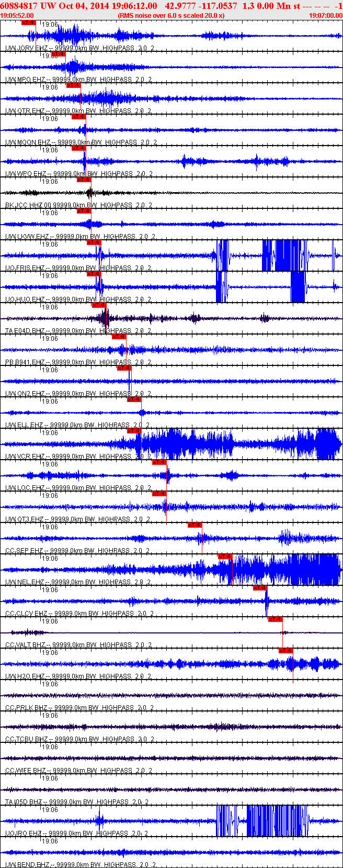
Task: Select the UW OT3 EHZ station label
Action: point(77,519)
